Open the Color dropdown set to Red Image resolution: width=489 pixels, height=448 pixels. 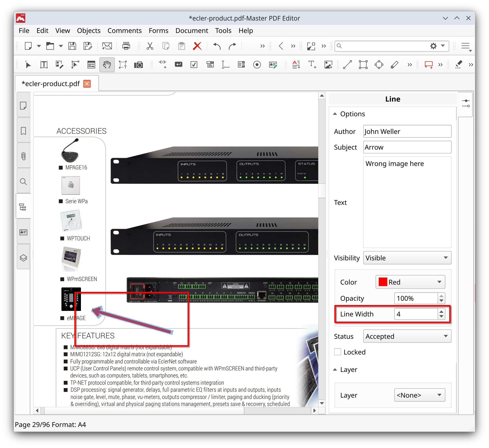pyautogui.click(x=410, y=282)
